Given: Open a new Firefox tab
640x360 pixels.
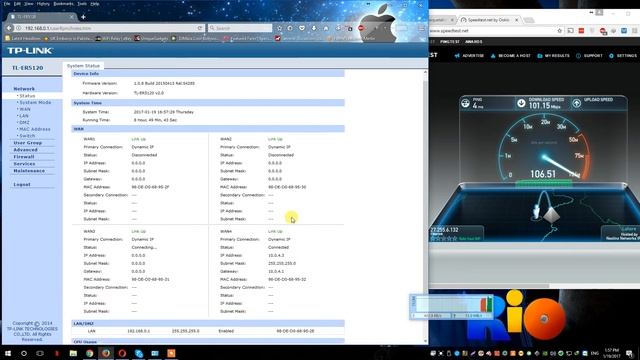Looking at the screenshot, I should [83, 17].
